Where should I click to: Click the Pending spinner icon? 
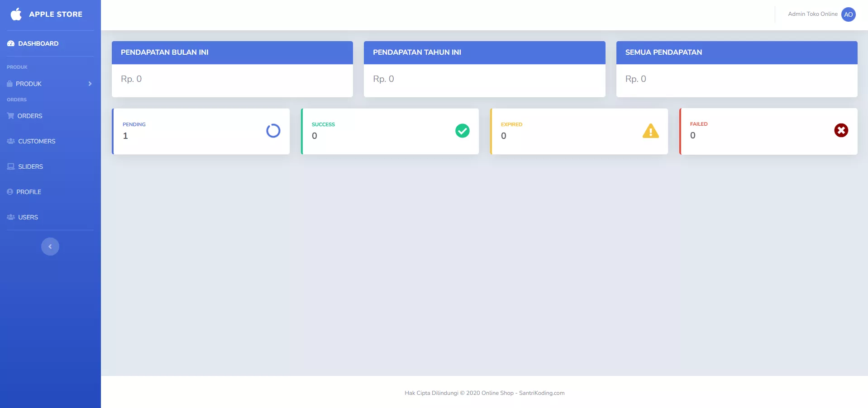point(273,131)
